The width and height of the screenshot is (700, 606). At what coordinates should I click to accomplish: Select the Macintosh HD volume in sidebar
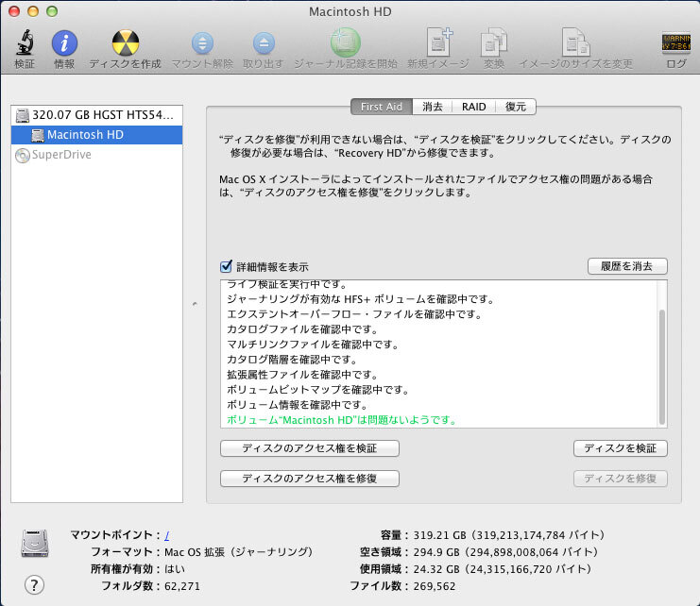pos(97,135)
